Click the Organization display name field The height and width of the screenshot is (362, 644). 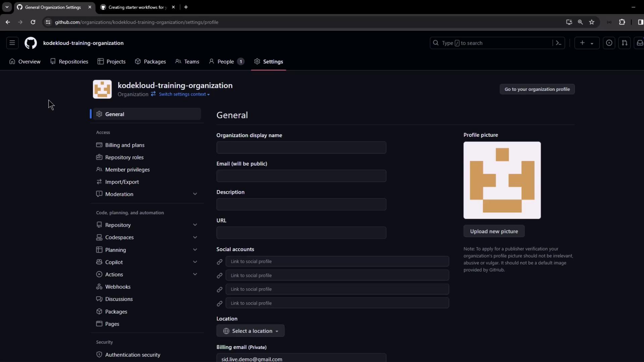click(301, 147)
